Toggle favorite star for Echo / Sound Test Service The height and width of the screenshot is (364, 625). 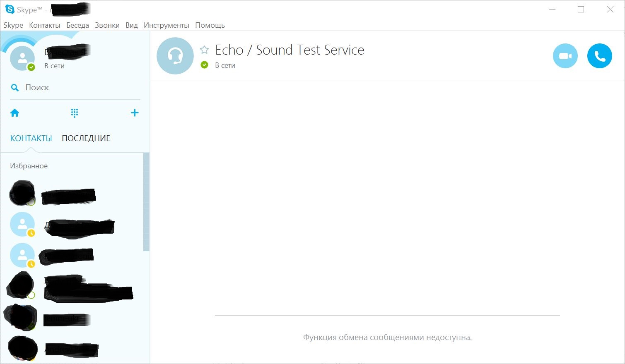click(204, 50)
